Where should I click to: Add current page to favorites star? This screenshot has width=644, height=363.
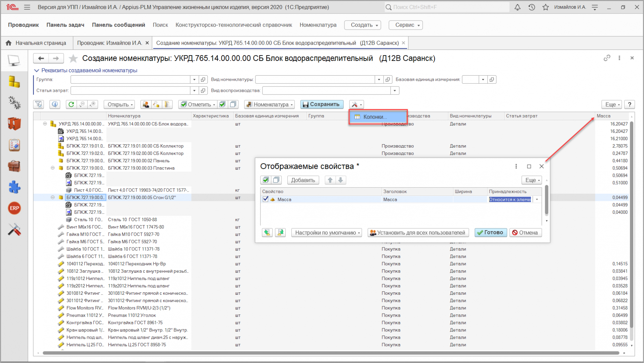73,58
